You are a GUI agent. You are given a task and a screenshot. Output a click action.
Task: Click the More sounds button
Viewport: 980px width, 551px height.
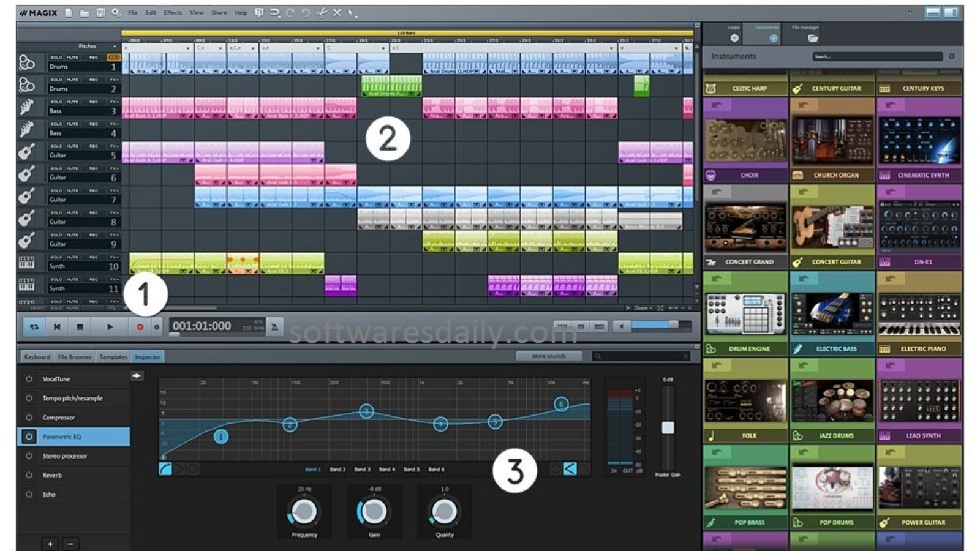coord(549,356)
